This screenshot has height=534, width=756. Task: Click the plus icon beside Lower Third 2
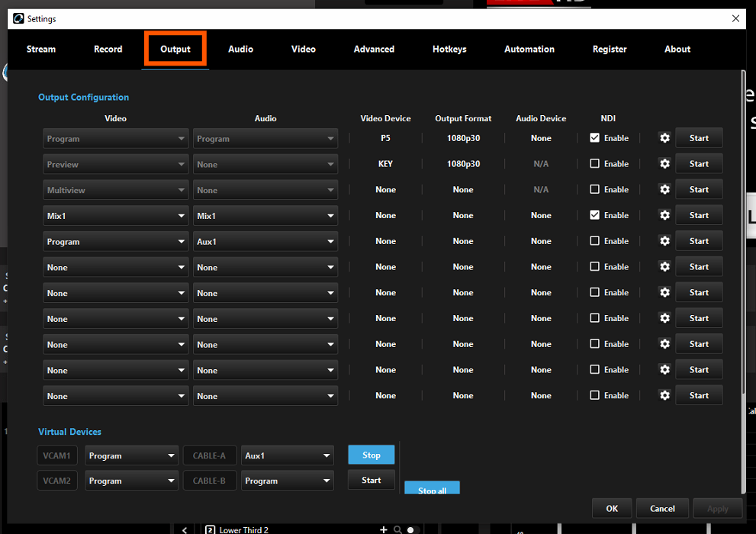point(384,529)
